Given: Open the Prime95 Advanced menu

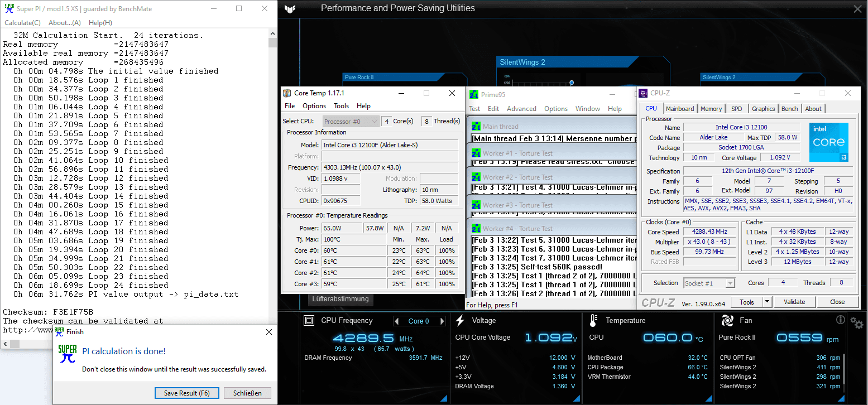Looking at the screenshot, I should pos(521,109).
